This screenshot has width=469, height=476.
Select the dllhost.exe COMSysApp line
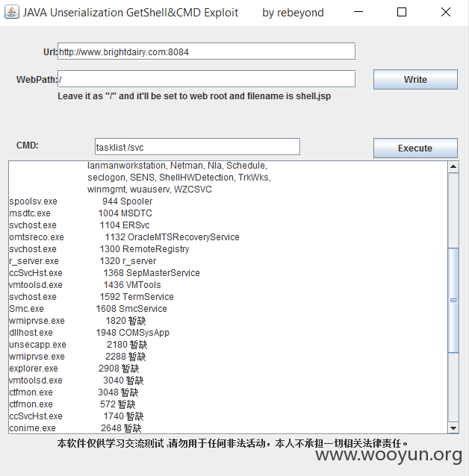[90, 333]
